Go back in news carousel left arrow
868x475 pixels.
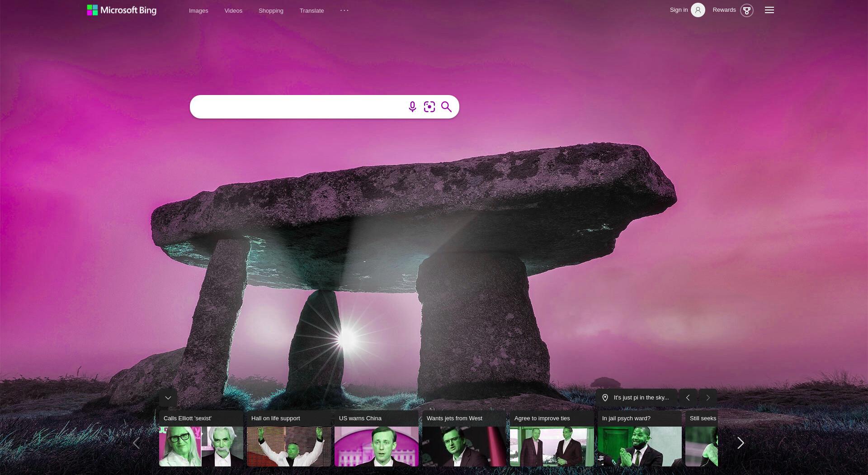[136, 443]
